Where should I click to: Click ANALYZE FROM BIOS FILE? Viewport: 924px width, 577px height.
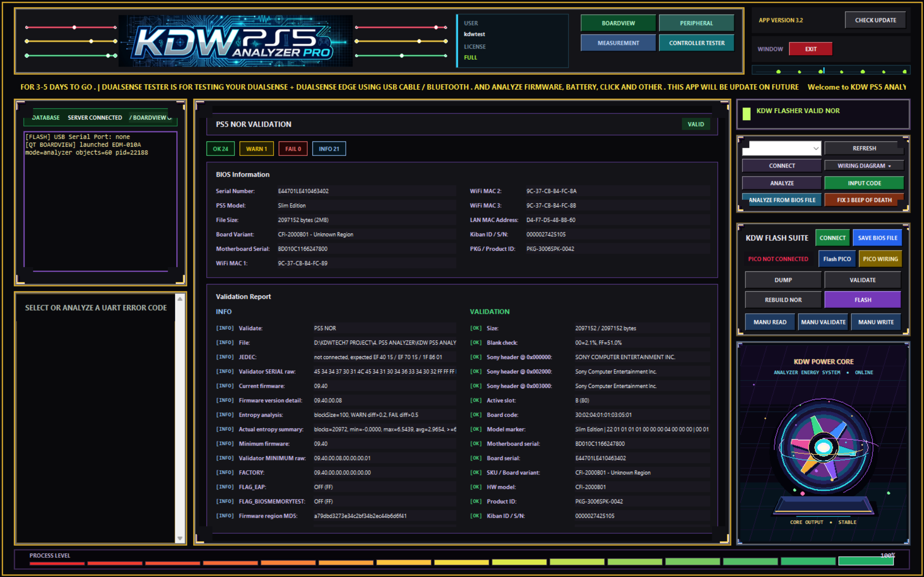tap(781, 200)
